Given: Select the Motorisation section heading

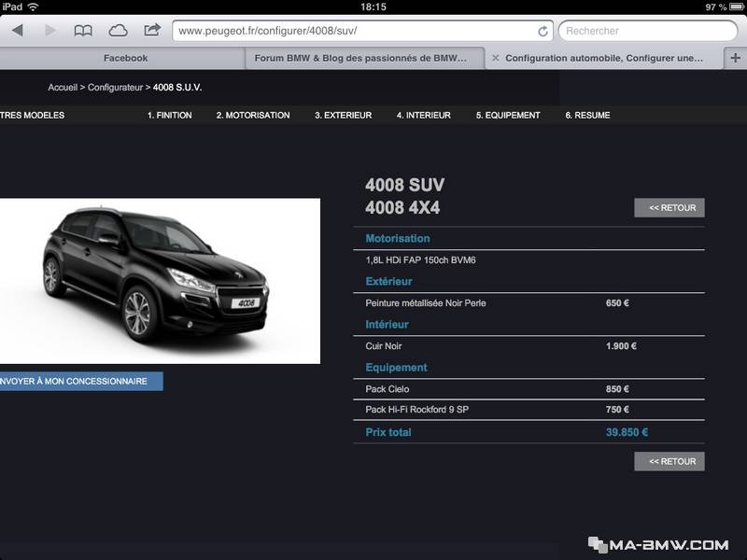Looking at the screenshot, I should click(x=398, y=239).
